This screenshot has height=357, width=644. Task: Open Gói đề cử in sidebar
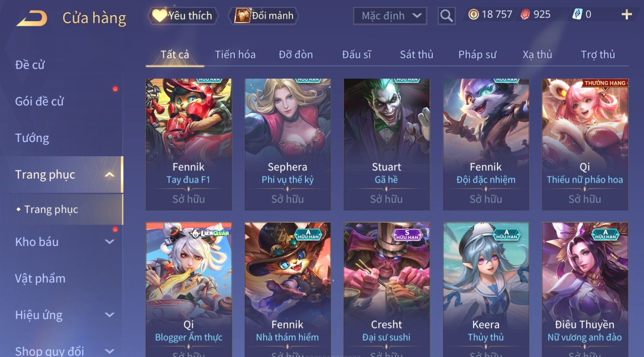pyautogui.click(x=39, y=102)
